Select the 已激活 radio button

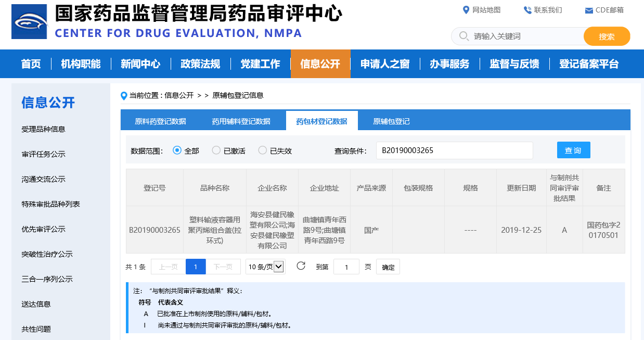tap(216, 150)
